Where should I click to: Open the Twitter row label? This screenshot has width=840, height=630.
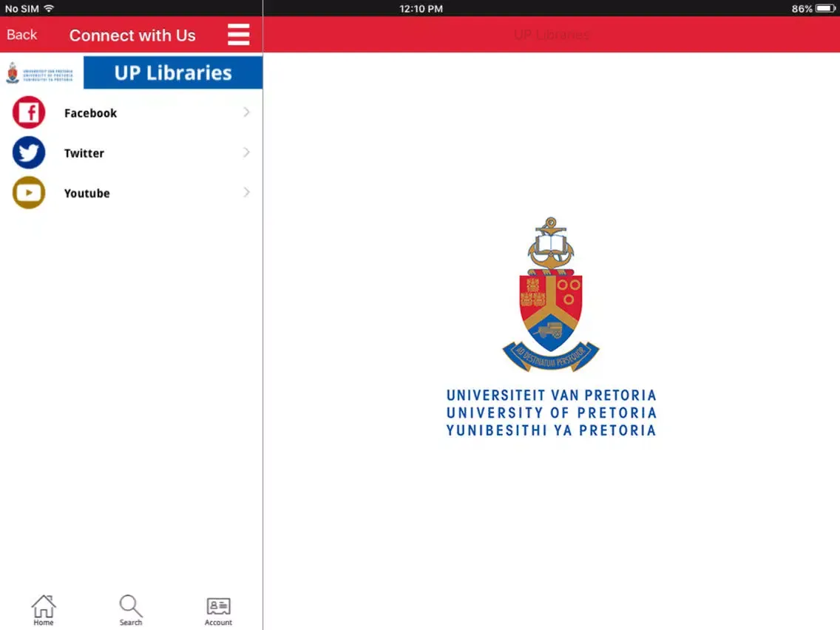[84, 153]
